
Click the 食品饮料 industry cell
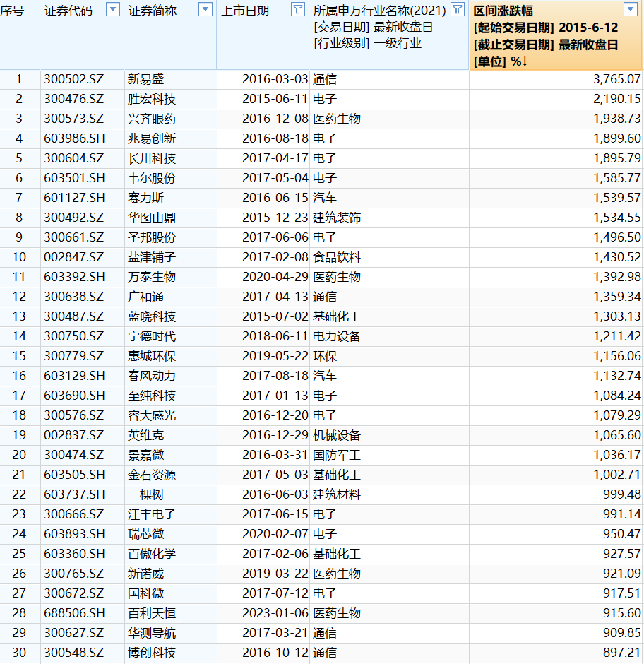pos(337,257)
